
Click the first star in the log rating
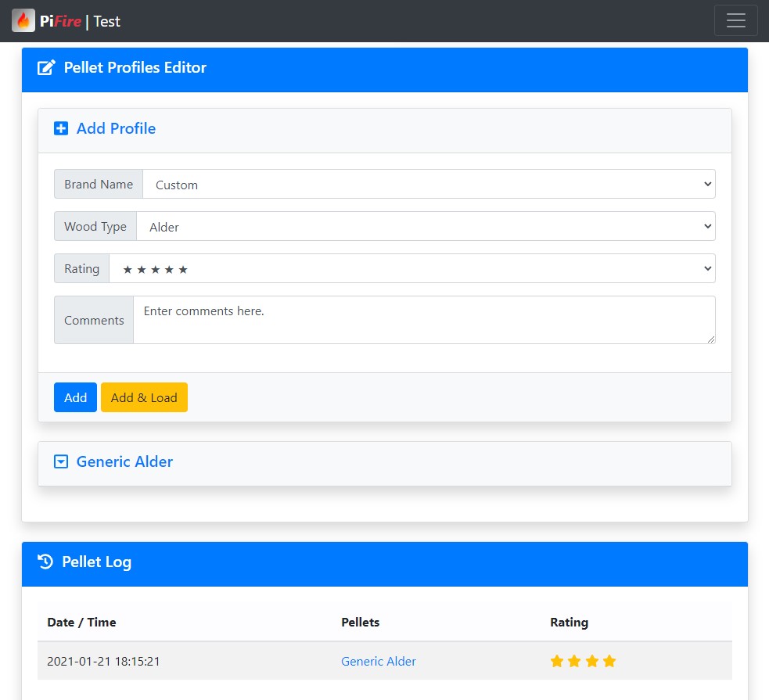click(x=556, y=661)
